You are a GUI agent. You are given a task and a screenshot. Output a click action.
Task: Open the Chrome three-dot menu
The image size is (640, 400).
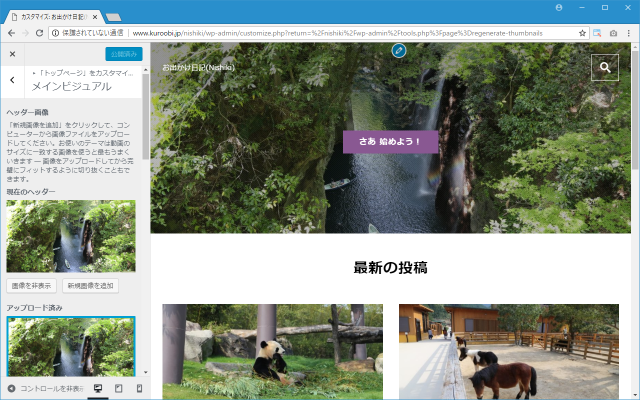click(628, 33)
